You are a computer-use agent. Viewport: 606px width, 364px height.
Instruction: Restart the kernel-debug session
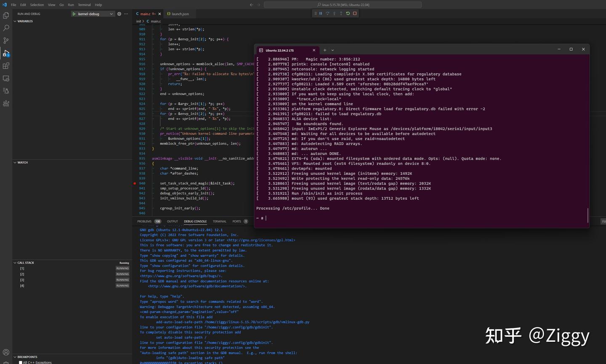click(348, 13)
